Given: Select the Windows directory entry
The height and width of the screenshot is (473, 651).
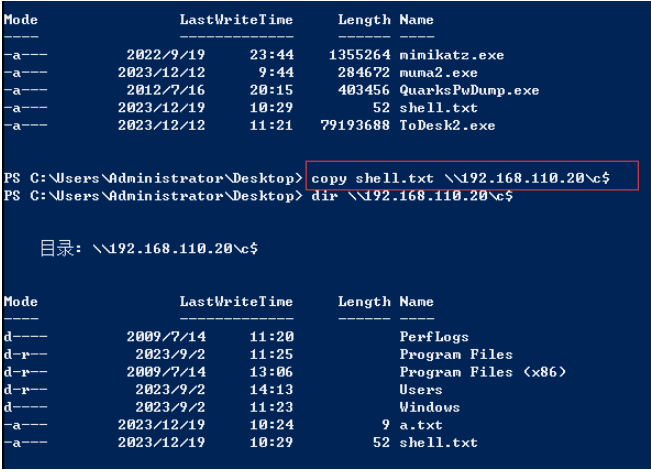Looking at the screenshot, I should [x=429, y=407].
